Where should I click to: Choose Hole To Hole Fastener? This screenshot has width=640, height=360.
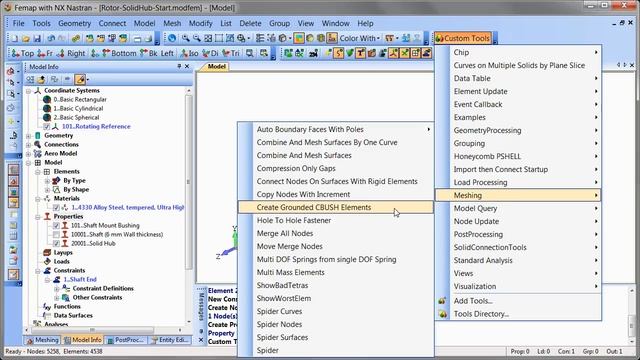(x=336, y=220)
